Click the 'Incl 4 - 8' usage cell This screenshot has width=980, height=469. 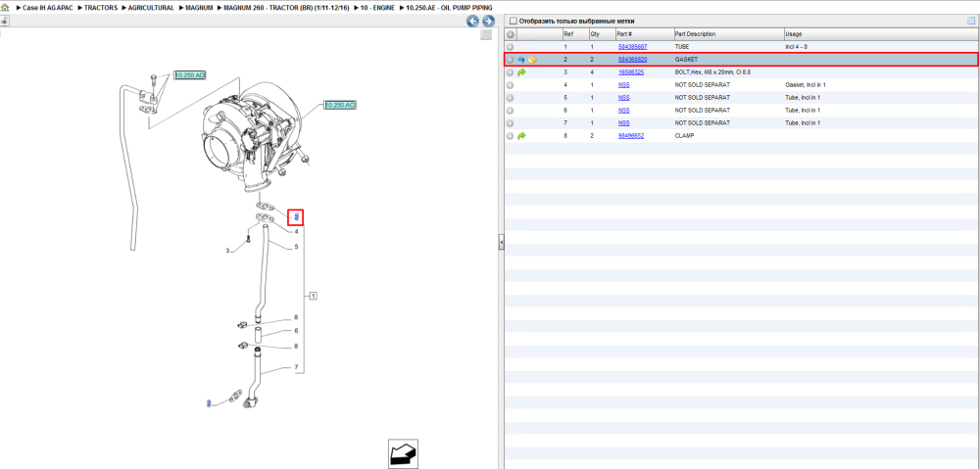tap(798, 47)
